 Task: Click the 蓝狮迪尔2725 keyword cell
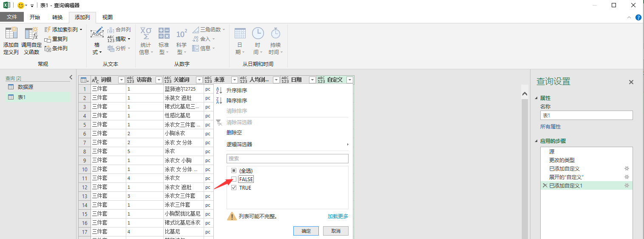pos(183,89)
